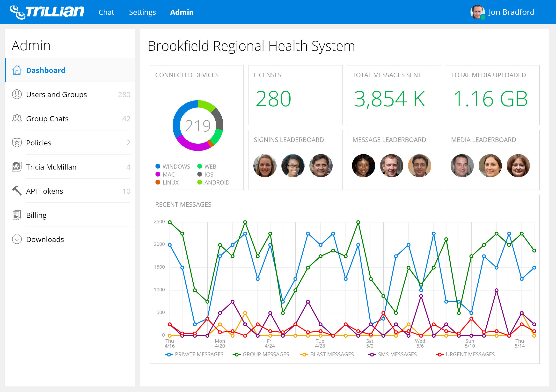The image size is (556, 392).
Task: Open Jon Bradford's account menu
Action: (503, 12)
